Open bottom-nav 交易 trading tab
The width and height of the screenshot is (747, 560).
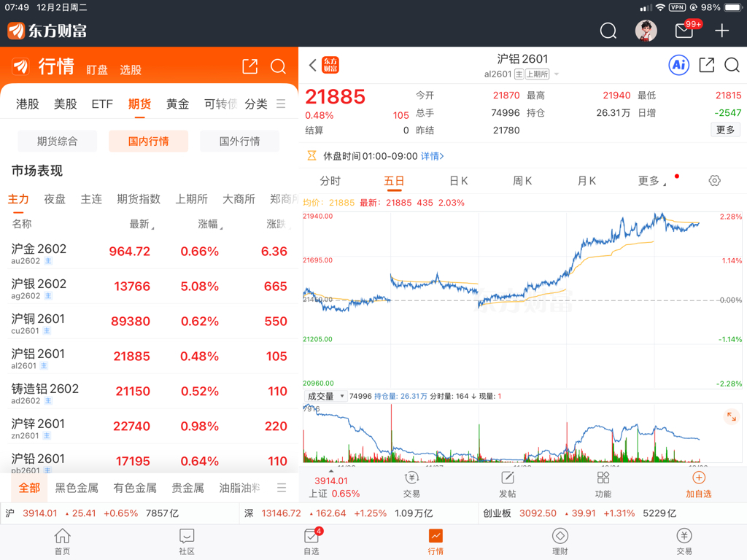click(684, 542)
